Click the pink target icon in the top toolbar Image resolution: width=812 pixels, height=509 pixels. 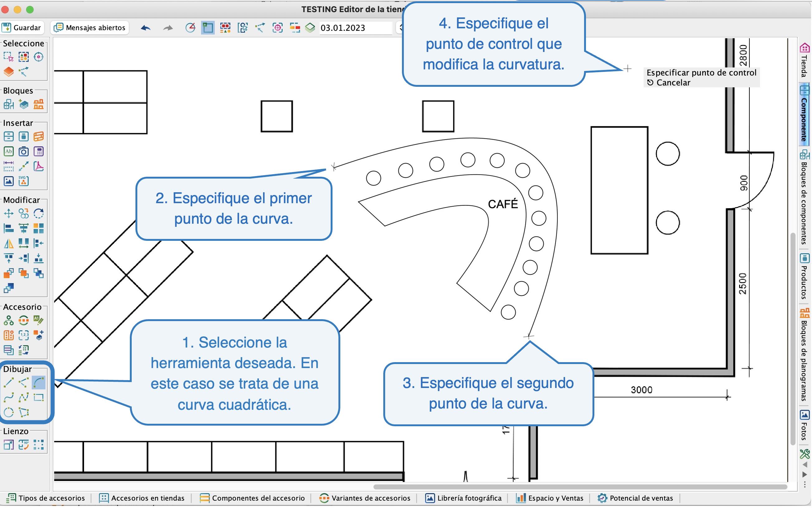tap(277, 28)
